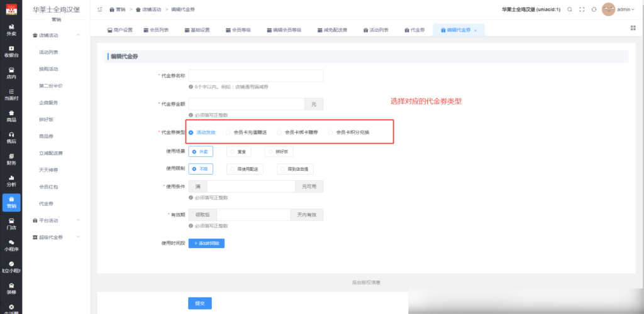Click the 添加时间段 button
The image size is (644, 314).
206,243
